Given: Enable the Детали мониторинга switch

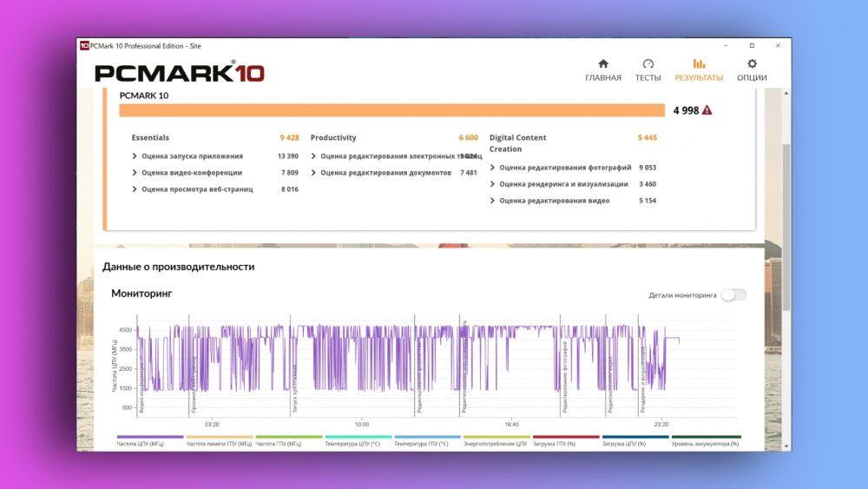Looking at the screenshot, I should (733, 295).
